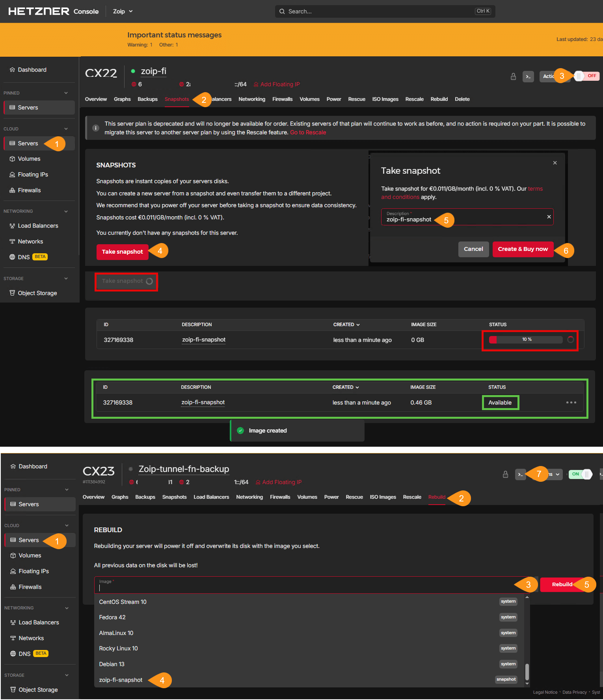Click Add Floating IP for Zoip-tunnel-fn-backup

pyautogui.click(x=279, y=482)
